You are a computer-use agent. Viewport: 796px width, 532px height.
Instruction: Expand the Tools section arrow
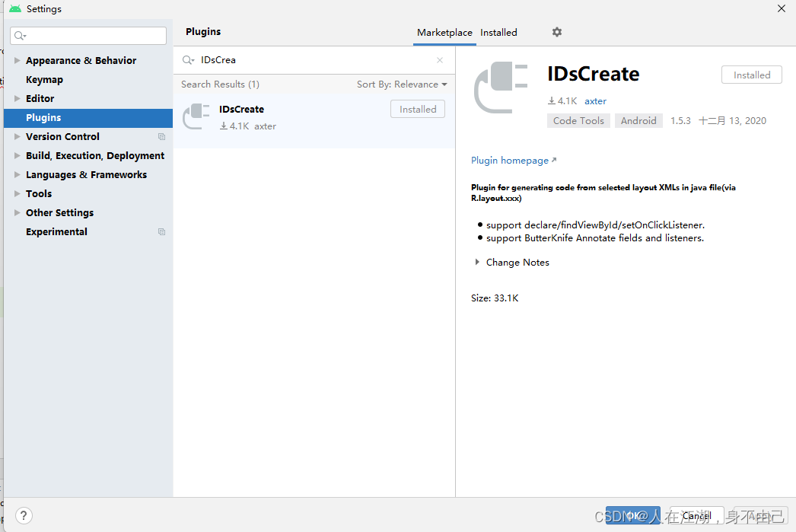pyautogui.click(x=18, y=193)
